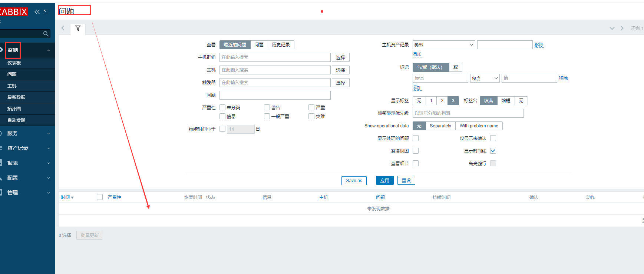Select 历史记录 view option

tap(281, 45)
